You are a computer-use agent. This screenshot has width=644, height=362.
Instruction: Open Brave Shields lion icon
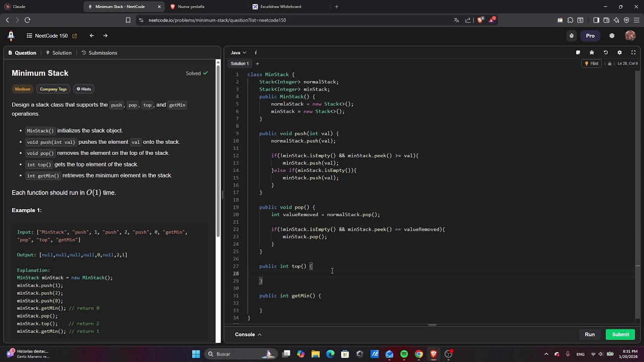[480, 20]
